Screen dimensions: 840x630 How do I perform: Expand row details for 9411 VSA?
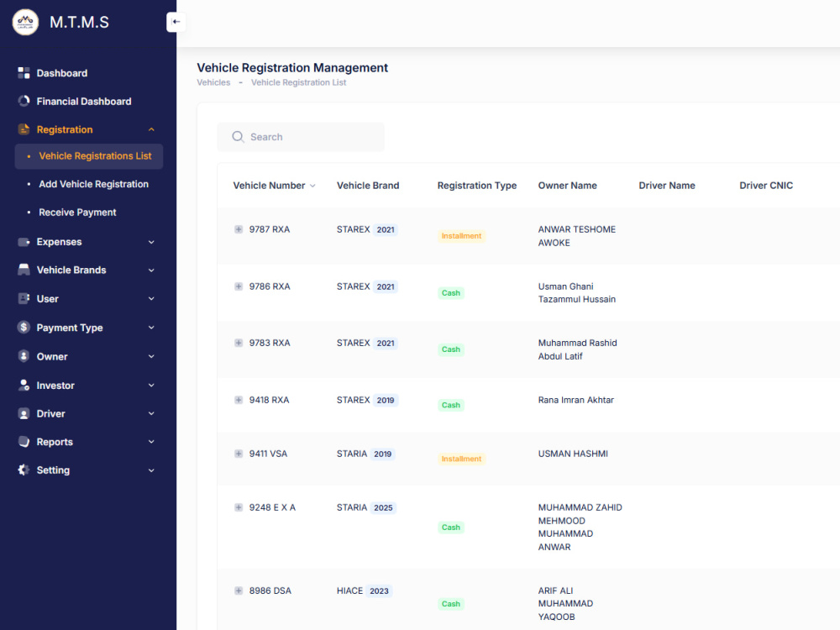239,454
